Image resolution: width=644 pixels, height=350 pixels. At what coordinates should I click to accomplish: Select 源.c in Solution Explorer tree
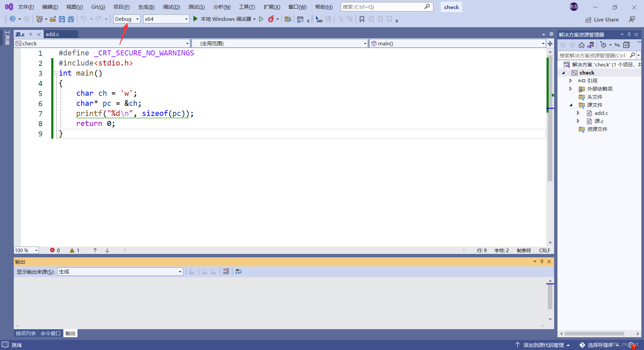[x=599, y=121]
